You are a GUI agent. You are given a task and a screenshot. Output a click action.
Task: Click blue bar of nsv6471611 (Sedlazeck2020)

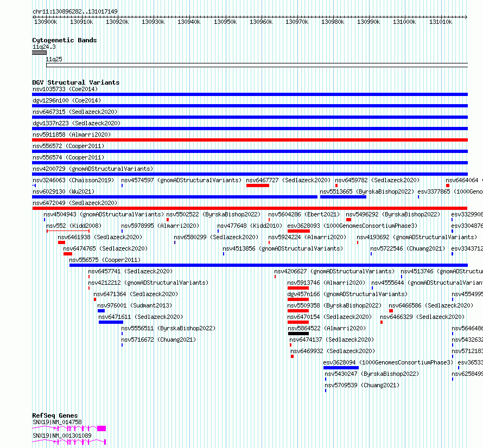[x=111, y=322]
